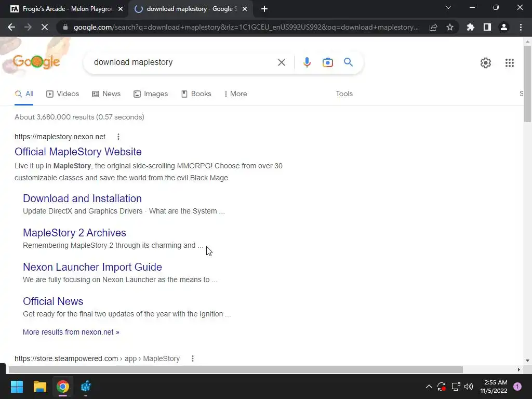Click the Chrome taskbar icon
The height and width of the screenshot is (399, 532).
63,387
